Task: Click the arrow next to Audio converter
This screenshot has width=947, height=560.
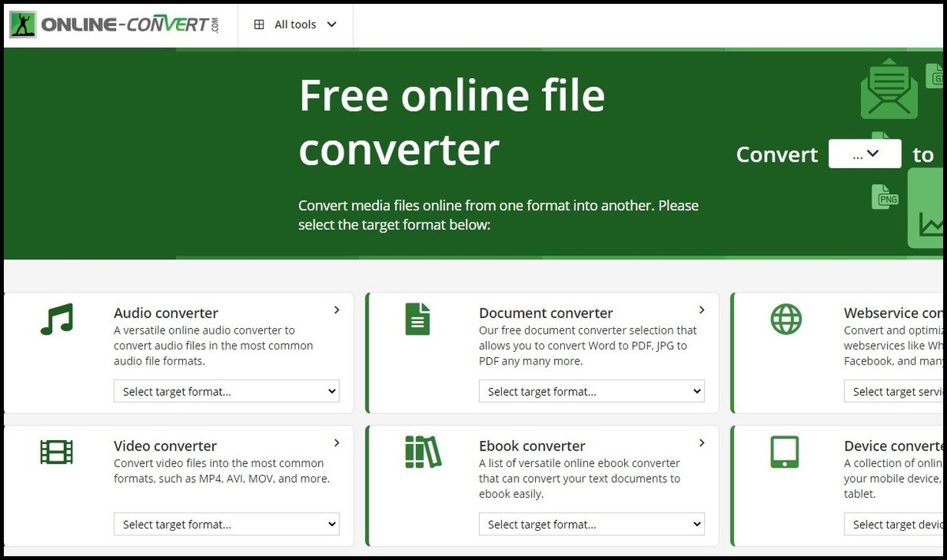Action: tap(336, 310)
